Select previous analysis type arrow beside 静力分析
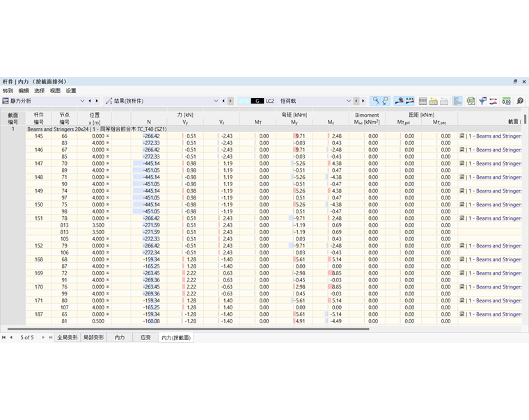This screenshot has width=529, height=420. point(90,101)
